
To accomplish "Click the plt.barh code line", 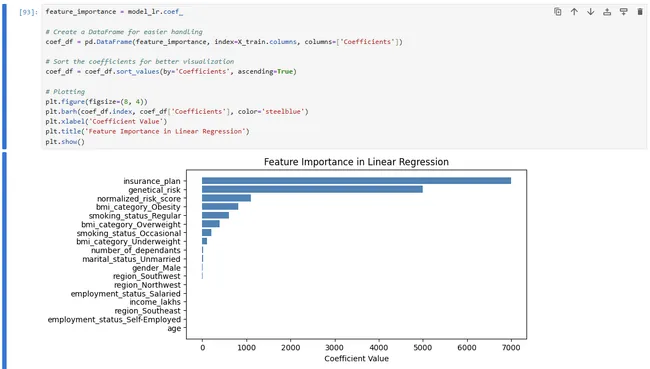I will click(177, 111).
